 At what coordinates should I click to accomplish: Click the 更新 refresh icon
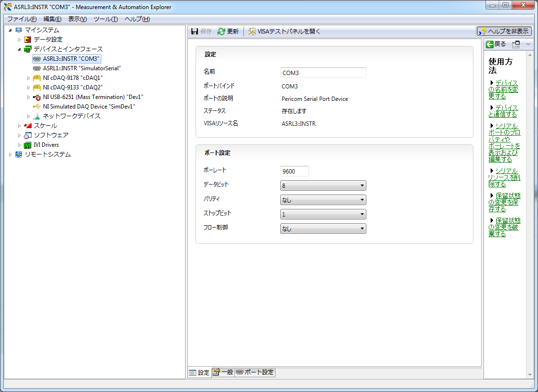[x=221, y=32]
